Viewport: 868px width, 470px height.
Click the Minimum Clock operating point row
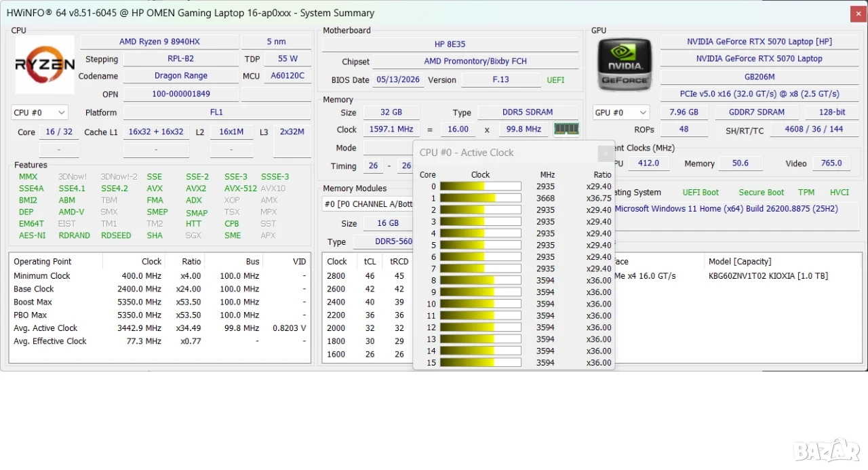(x=160, y=276)
